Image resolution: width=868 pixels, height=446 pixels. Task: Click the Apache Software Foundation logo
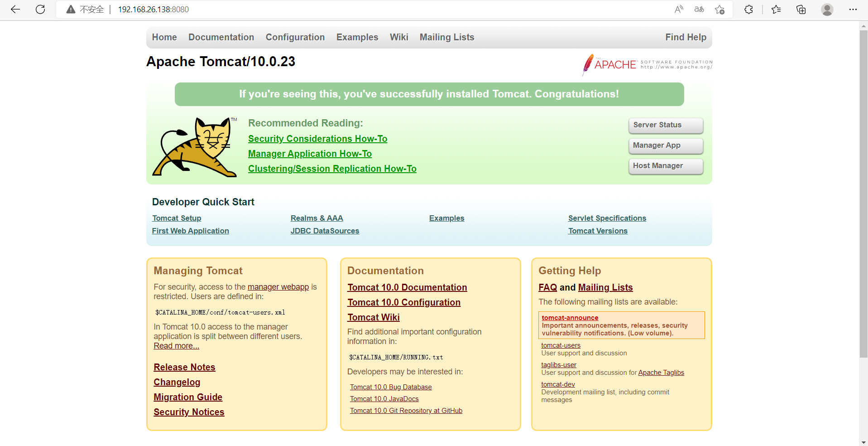647,65
